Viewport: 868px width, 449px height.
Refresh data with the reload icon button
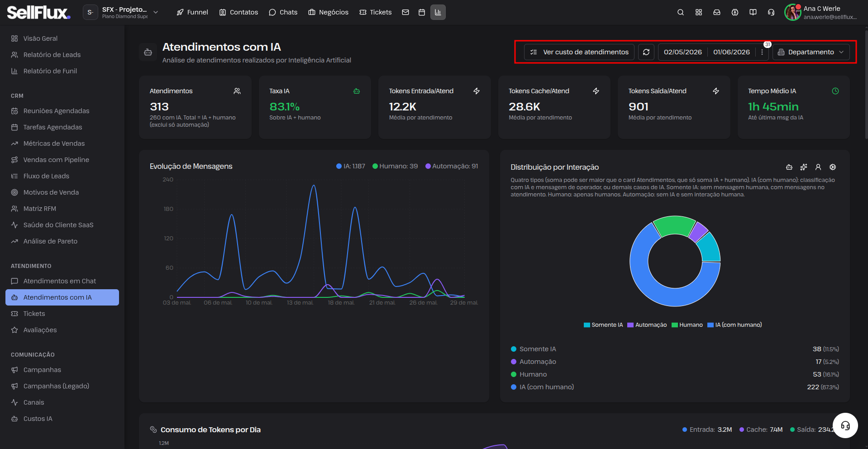[646, 52]
